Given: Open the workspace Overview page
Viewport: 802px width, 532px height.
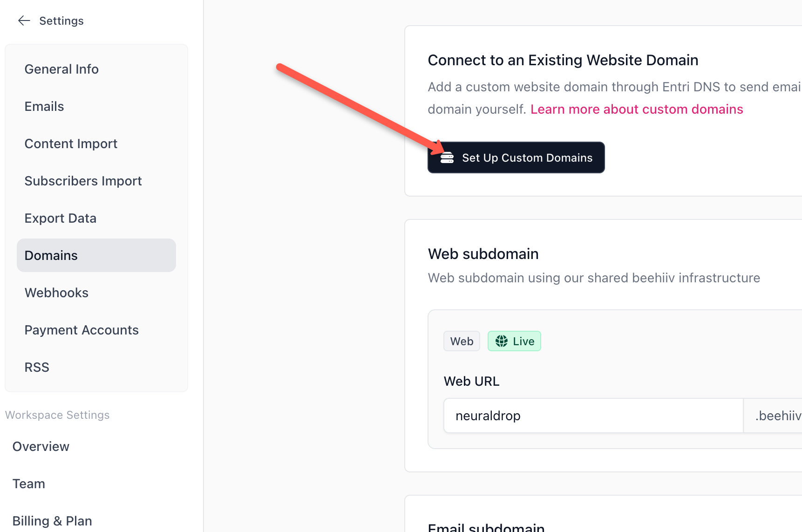Looking at the screenshot, I should [x=41, y=446].
